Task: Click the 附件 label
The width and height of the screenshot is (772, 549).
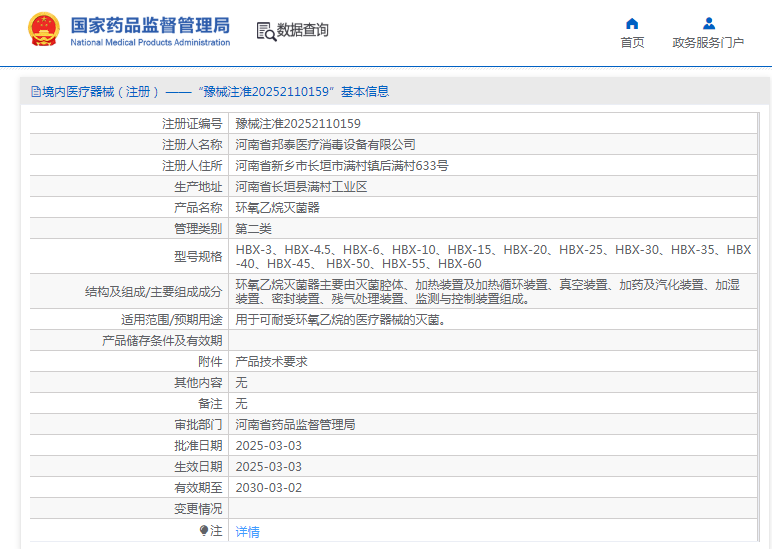Action: click(x=210, y=362)
